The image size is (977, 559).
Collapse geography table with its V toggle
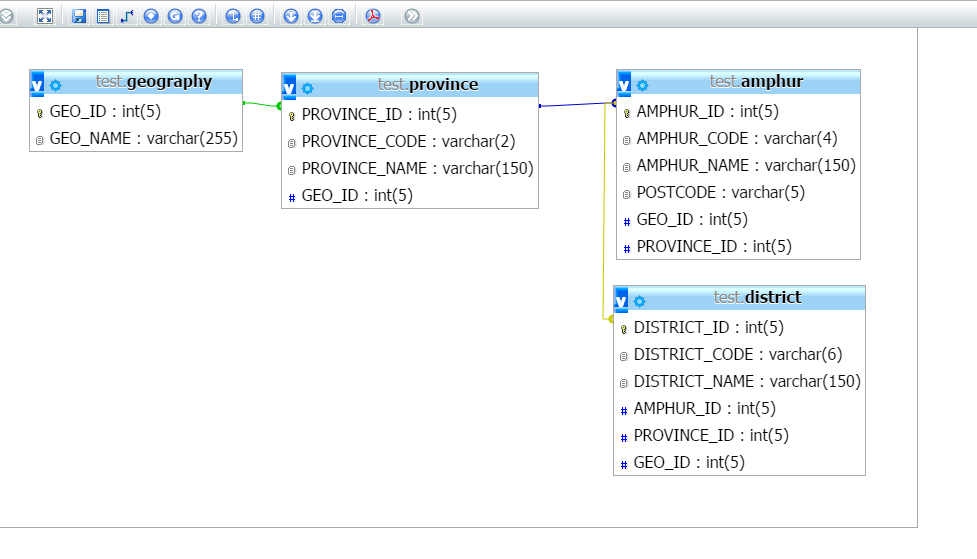[x=37, y=84]
